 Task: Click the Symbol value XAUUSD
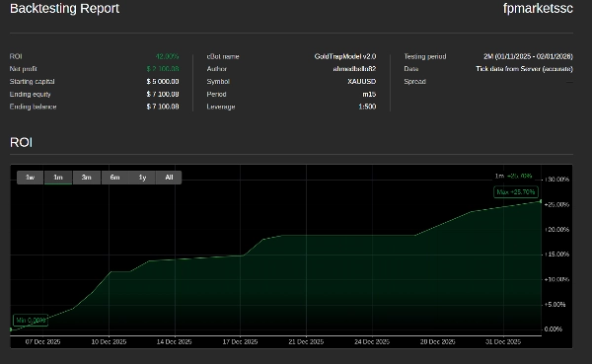(x=362, y=82)
